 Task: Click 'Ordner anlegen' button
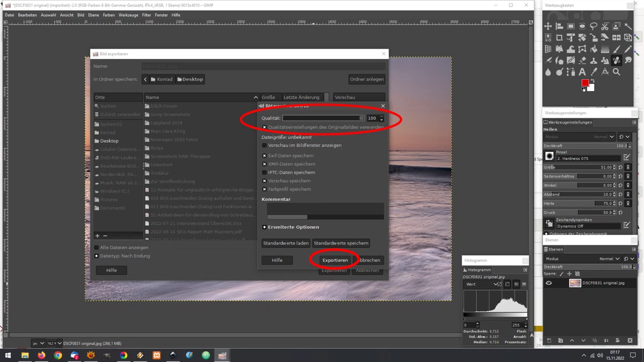367,79
